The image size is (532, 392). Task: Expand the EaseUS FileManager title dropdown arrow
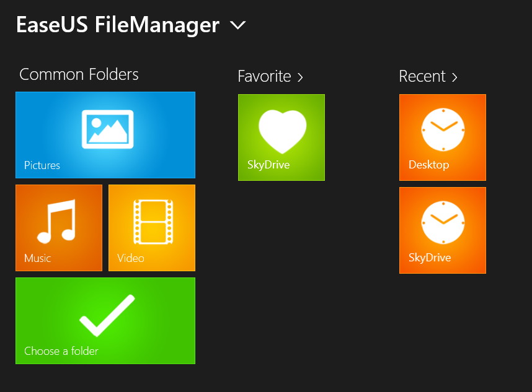click(x=237, y=25)
